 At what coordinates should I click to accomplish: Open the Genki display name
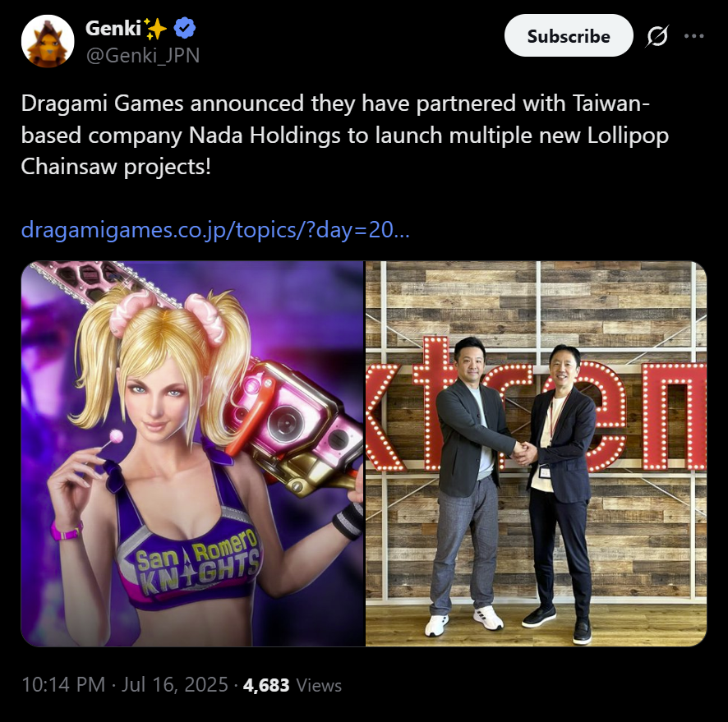113,28
